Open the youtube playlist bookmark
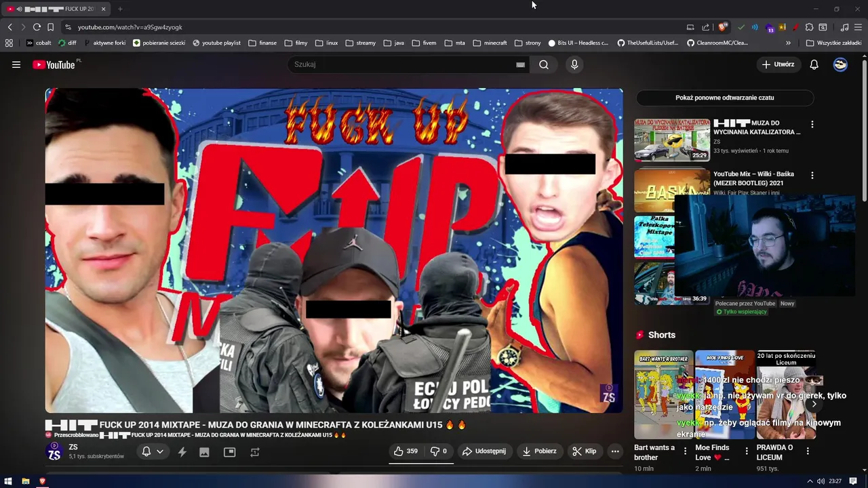Image resolution: width=868 pixels, height=488 pixels. coord(217,43)
